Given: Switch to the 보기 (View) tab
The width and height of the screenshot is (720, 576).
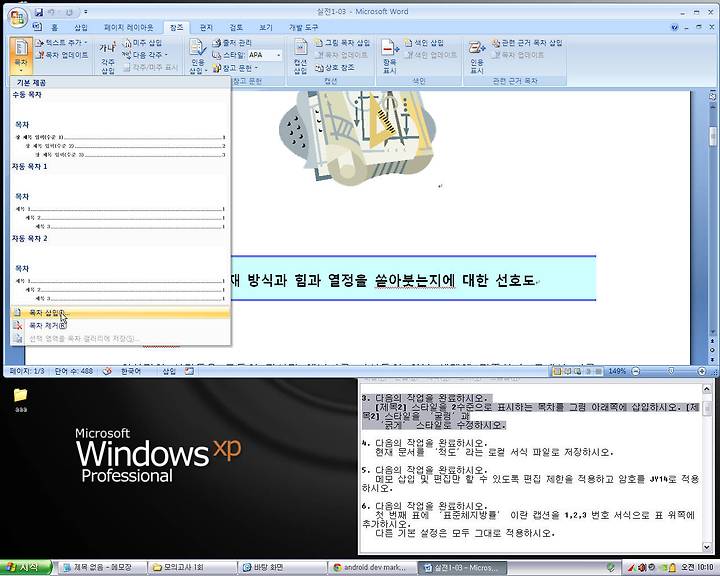Looking at the screenshot, I should [x=266, y=28].
